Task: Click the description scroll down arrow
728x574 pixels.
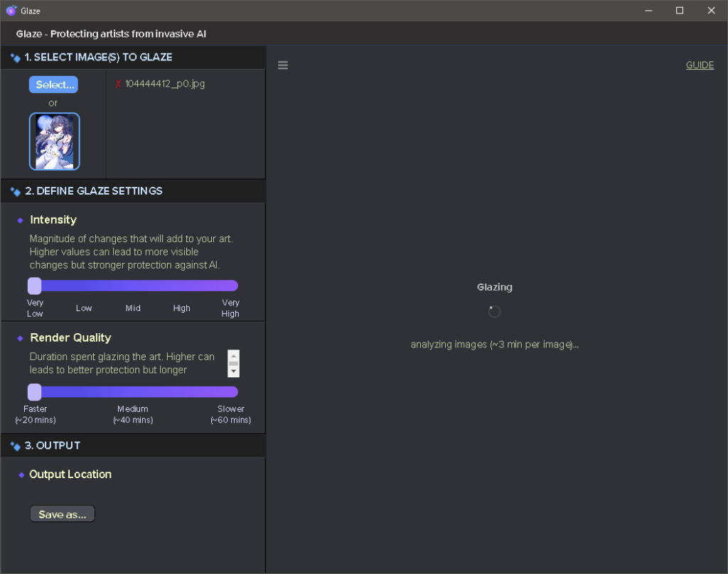Action: click(x=233, y=372)
